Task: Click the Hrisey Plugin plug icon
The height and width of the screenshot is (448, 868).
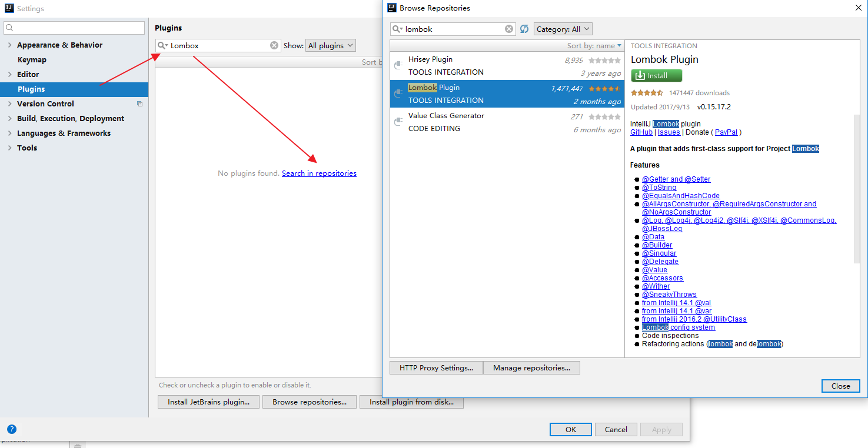Action: pos(398,65)
